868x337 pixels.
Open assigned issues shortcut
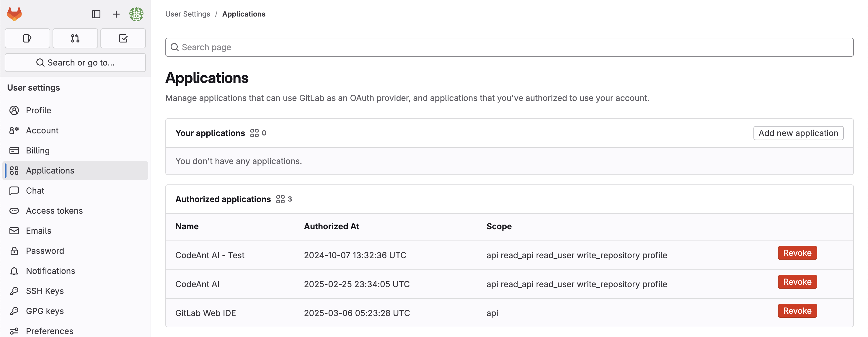27,38
